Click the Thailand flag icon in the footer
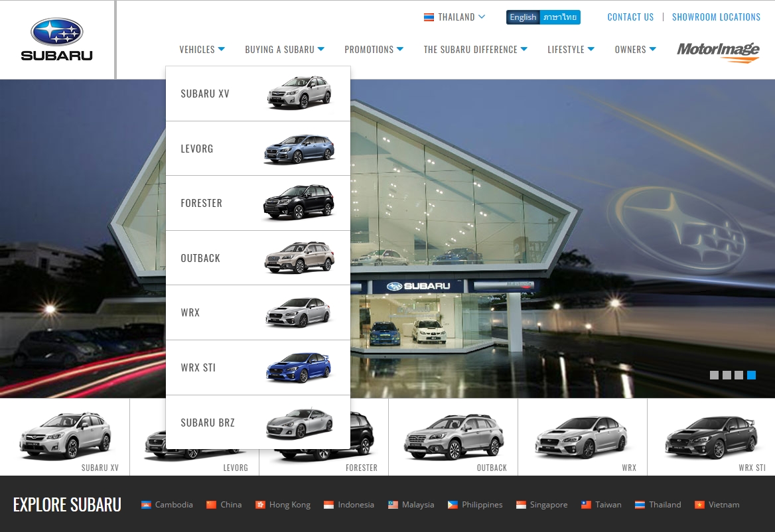Image resolution: width=775 pixels, height=532 pixels. [640, 505]
